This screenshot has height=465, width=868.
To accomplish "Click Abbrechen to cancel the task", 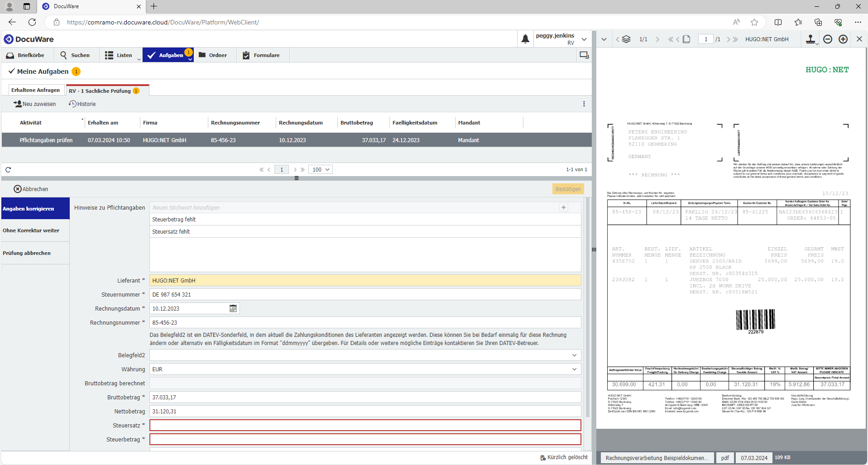I will click(31, 189).
